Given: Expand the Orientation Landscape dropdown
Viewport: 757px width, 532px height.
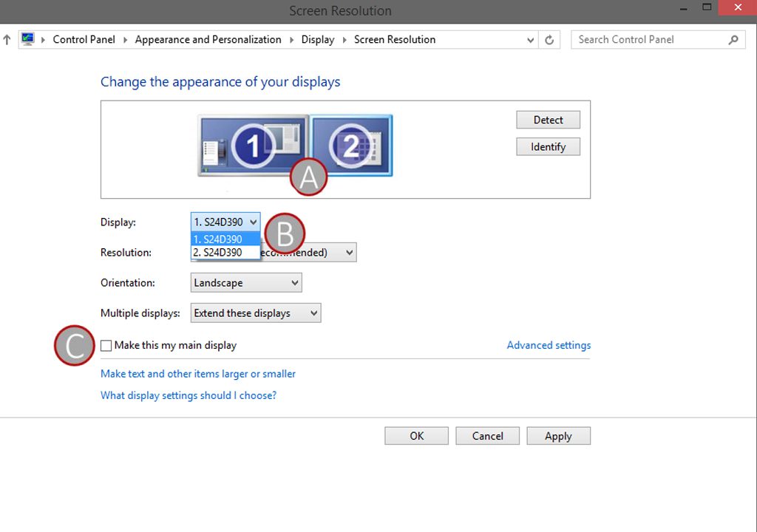Looking at the screenshot, I should (246, 283).
